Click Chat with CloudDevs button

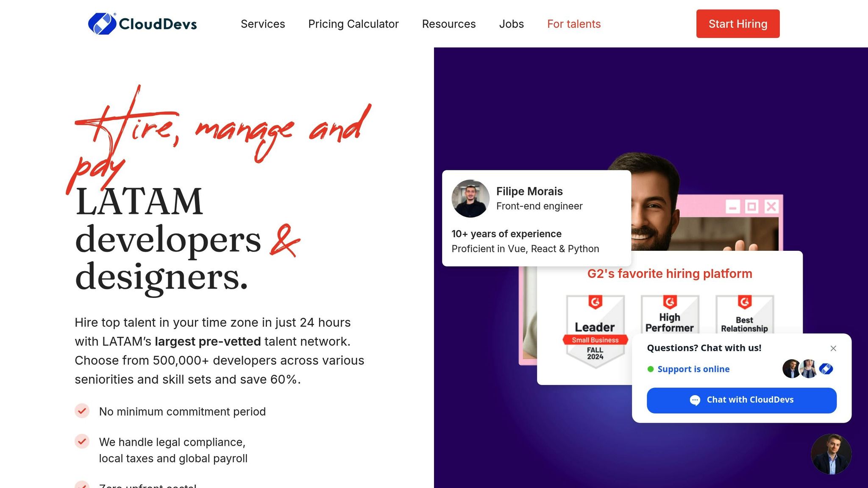click(742, 400)
